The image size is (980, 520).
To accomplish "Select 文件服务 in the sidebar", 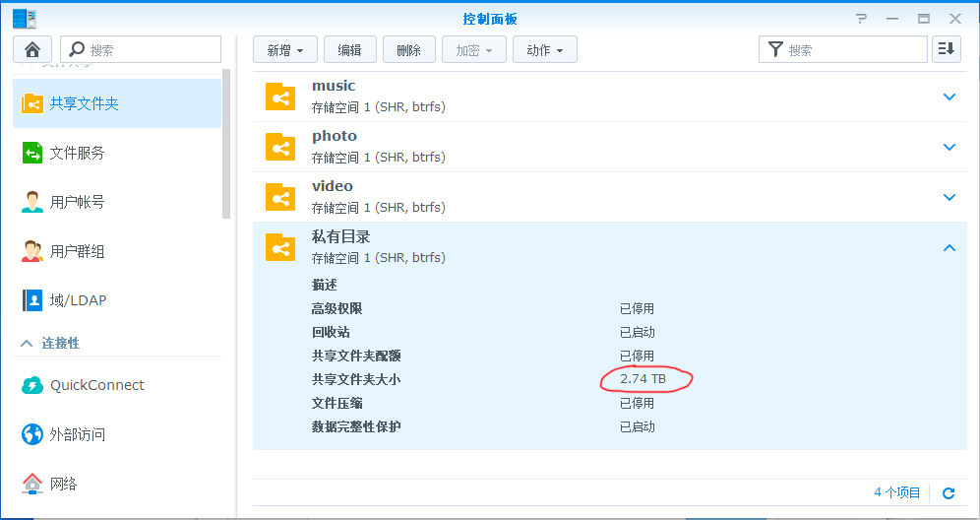I will tap(77, 153).
